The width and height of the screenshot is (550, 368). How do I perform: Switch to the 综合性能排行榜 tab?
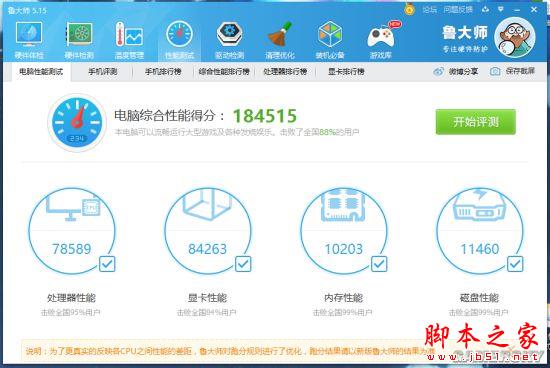coord(224,72)
